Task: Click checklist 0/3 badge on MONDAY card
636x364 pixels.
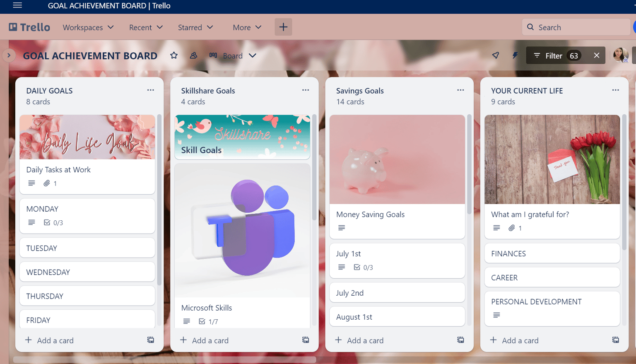Action: (x=53, y=223)
